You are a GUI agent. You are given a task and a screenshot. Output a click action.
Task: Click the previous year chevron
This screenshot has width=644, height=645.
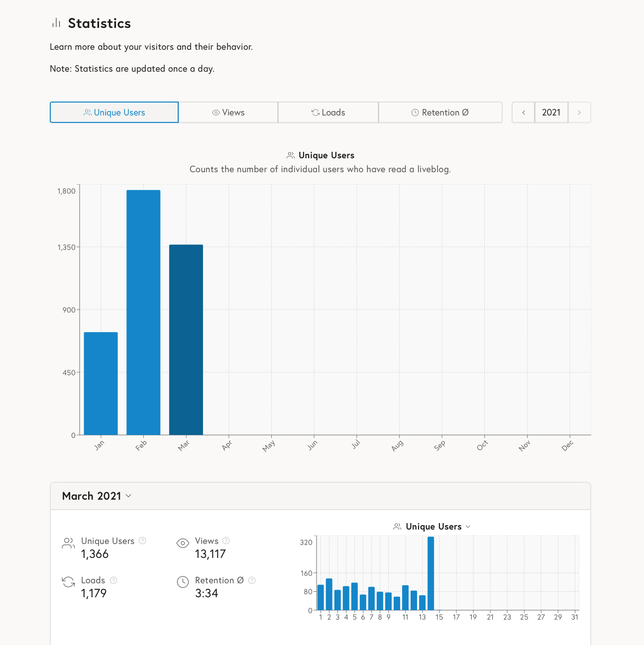tap(523, 112)
